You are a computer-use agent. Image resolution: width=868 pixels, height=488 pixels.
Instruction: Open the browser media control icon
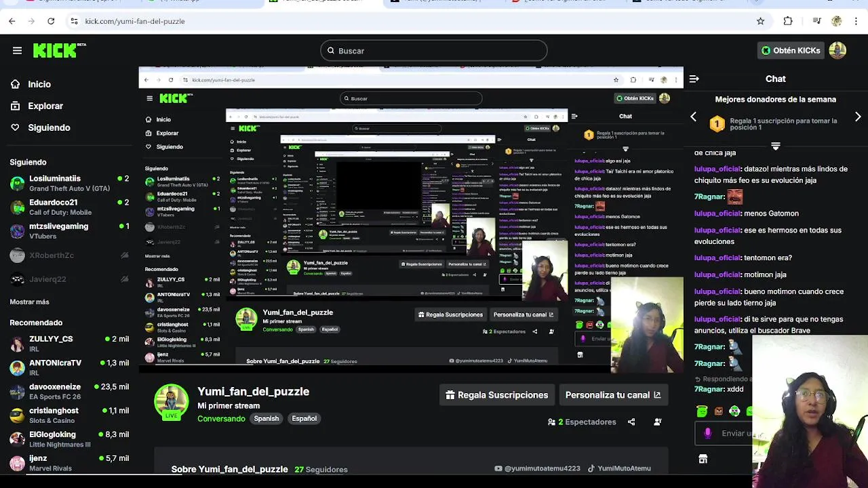tap(817, 21)
